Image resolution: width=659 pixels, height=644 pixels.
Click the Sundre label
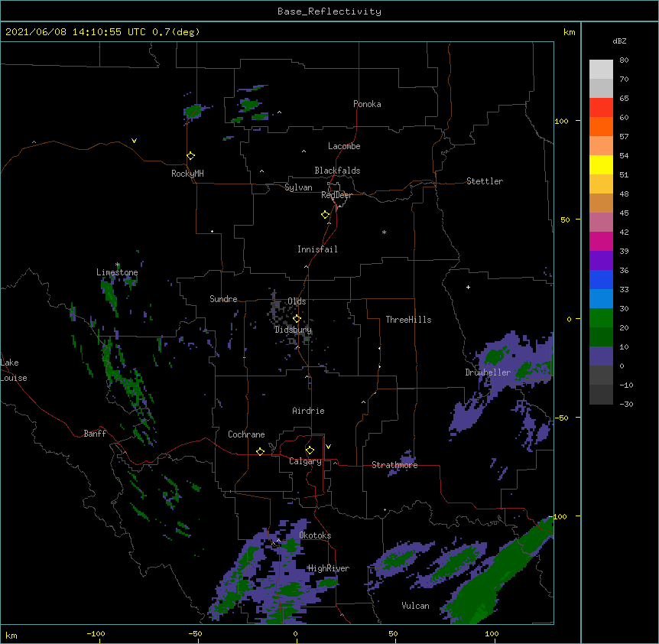click(x=223, y=299)
